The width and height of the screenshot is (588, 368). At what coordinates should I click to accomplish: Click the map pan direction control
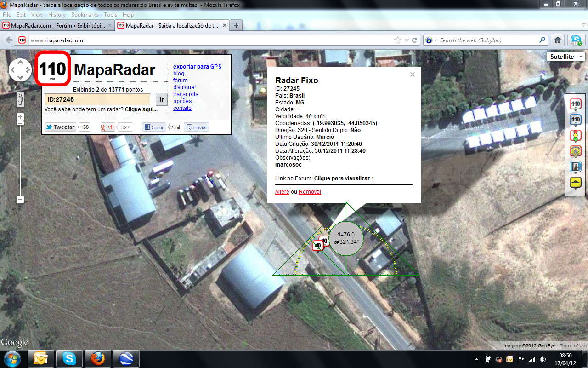coord(20,70)
